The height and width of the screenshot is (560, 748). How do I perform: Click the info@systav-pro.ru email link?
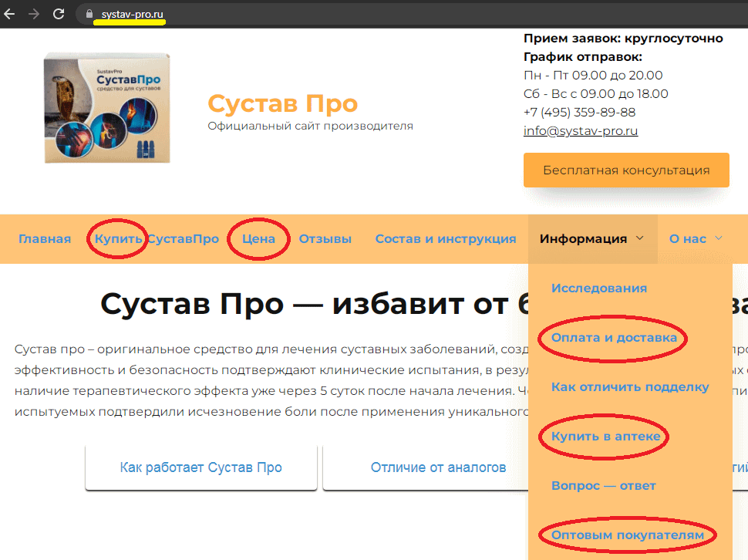click(x=580, y=130)
